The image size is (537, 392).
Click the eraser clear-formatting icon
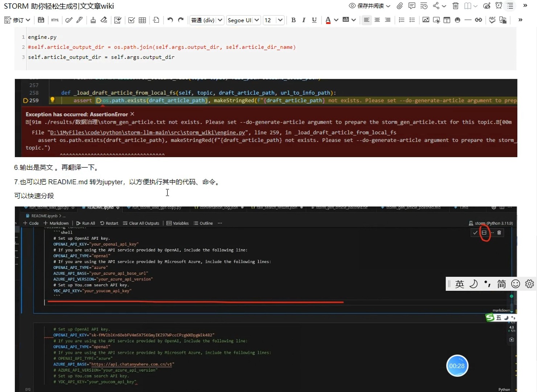pos(104,20)
